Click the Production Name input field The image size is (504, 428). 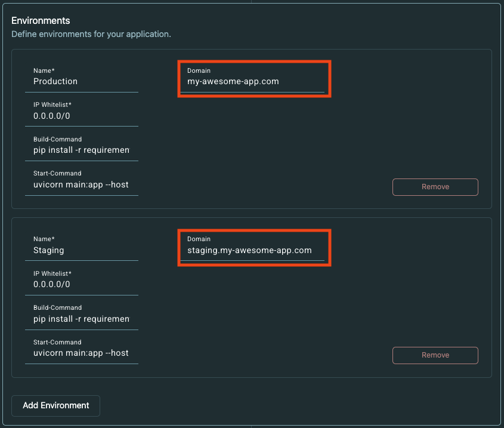tap(82, 81)
